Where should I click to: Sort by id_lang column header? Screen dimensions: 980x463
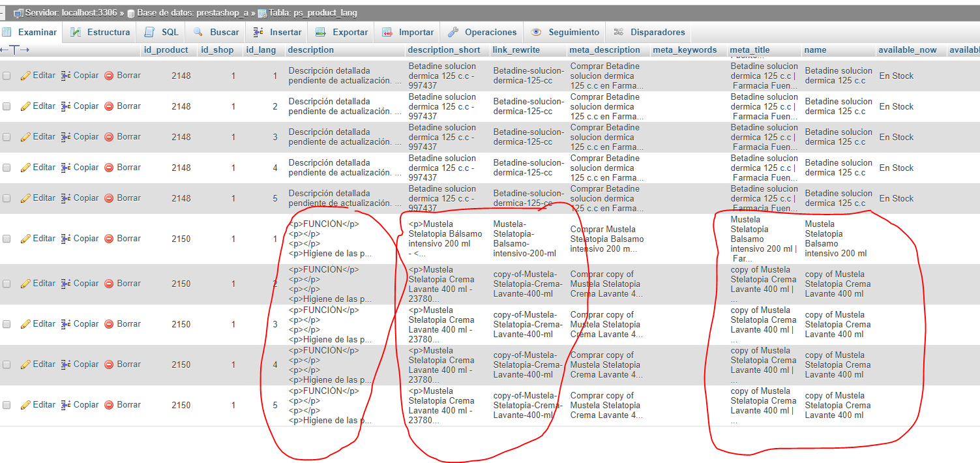pyautogui.click(x=261, y=50)
